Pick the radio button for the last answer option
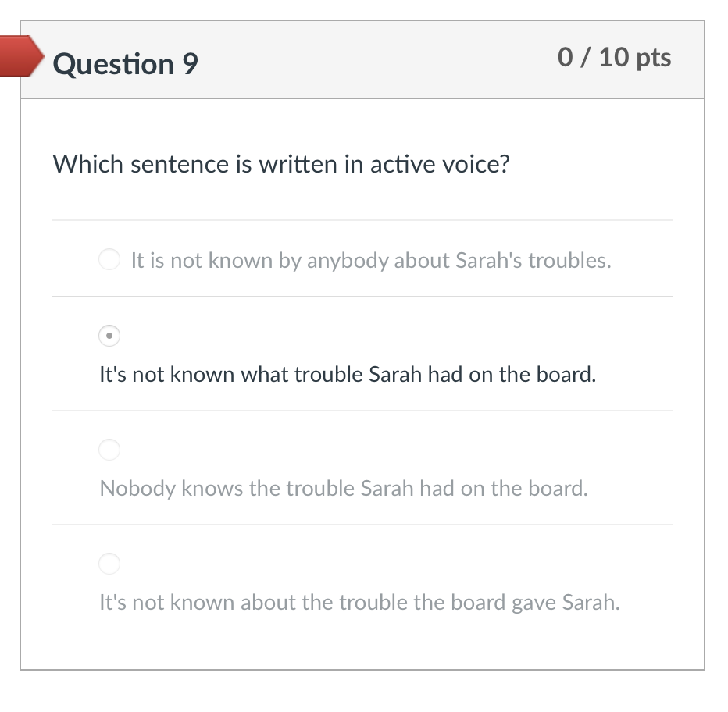The image size is (728, 712). pos(109,564)
